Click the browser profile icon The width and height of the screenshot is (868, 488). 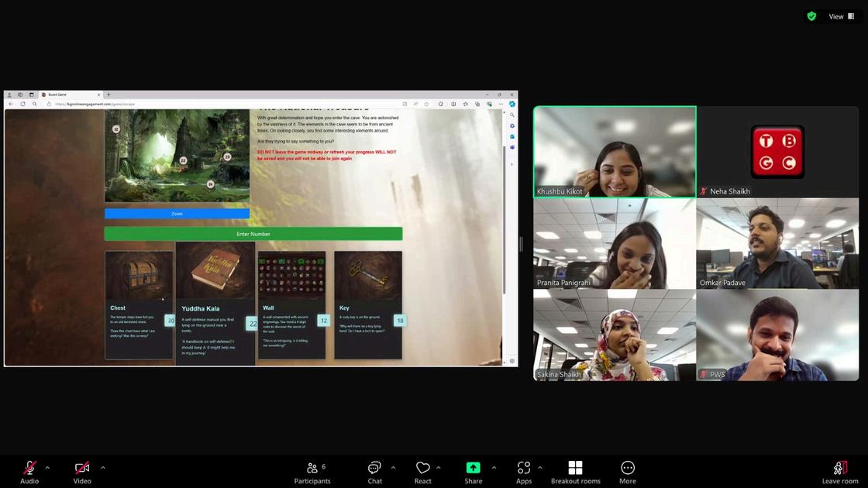click(9, 95)
